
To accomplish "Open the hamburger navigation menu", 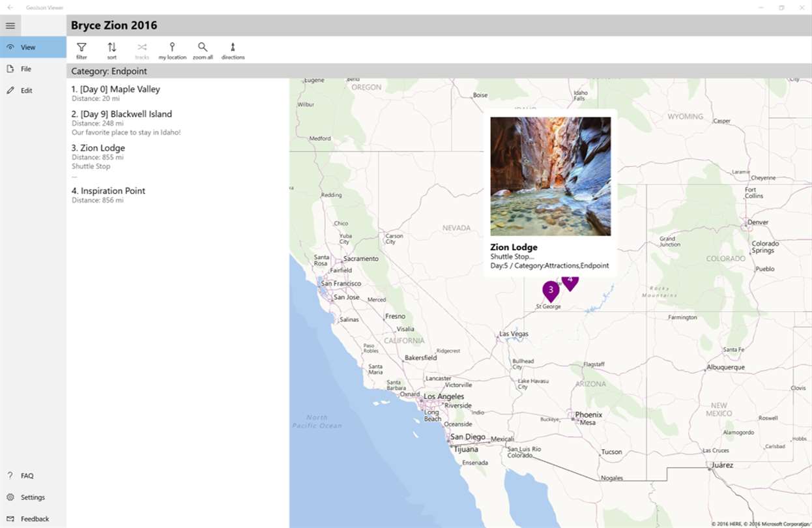I will click(x=10, y=25).
